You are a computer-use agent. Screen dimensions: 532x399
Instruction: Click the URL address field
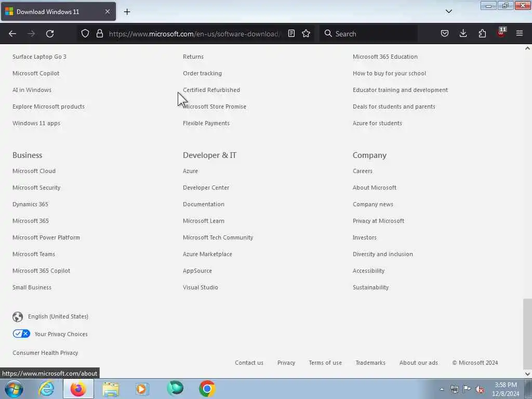click(x=194, y=34)
